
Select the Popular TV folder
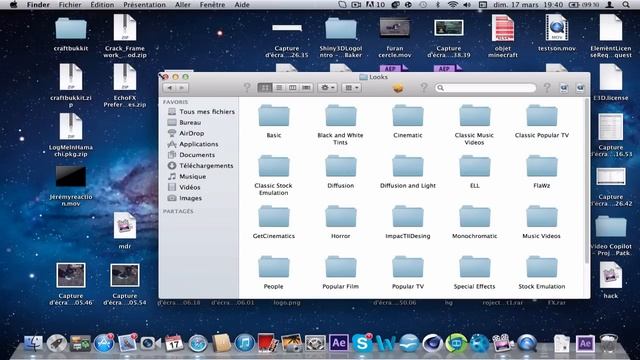pos(408,267)
